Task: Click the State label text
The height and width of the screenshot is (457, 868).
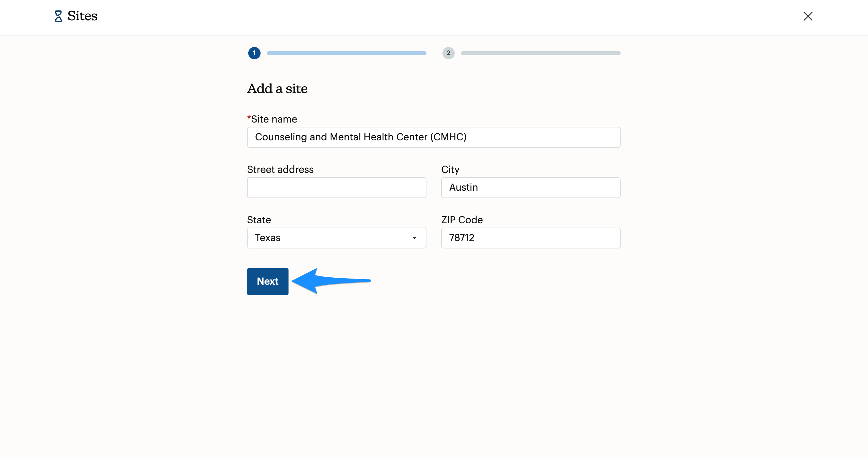Action: tap(259, 220)
